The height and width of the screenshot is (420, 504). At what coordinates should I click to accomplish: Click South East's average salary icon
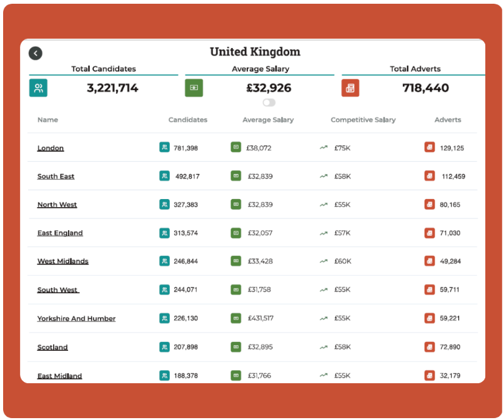click(x=236, y=176)
